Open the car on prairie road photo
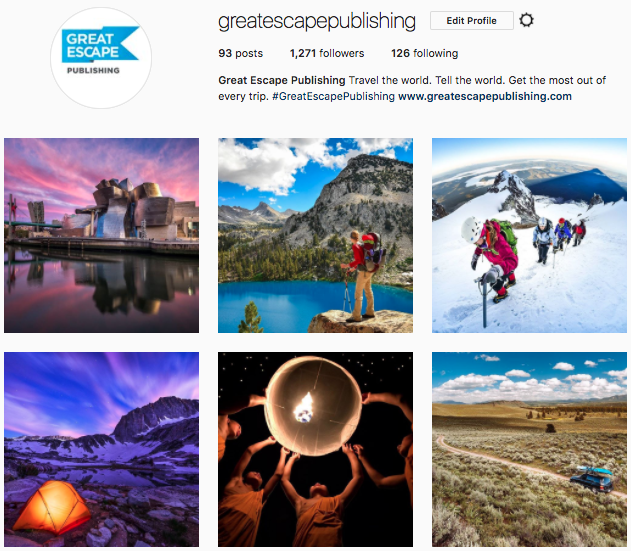The image size is (631, 551). click(x=530, y=450)
